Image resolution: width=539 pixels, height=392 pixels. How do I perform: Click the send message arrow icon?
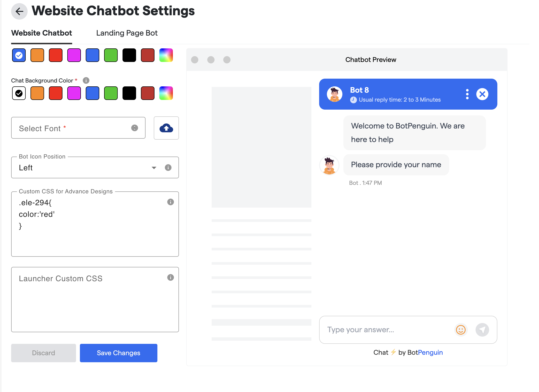[x=482, y=330]
